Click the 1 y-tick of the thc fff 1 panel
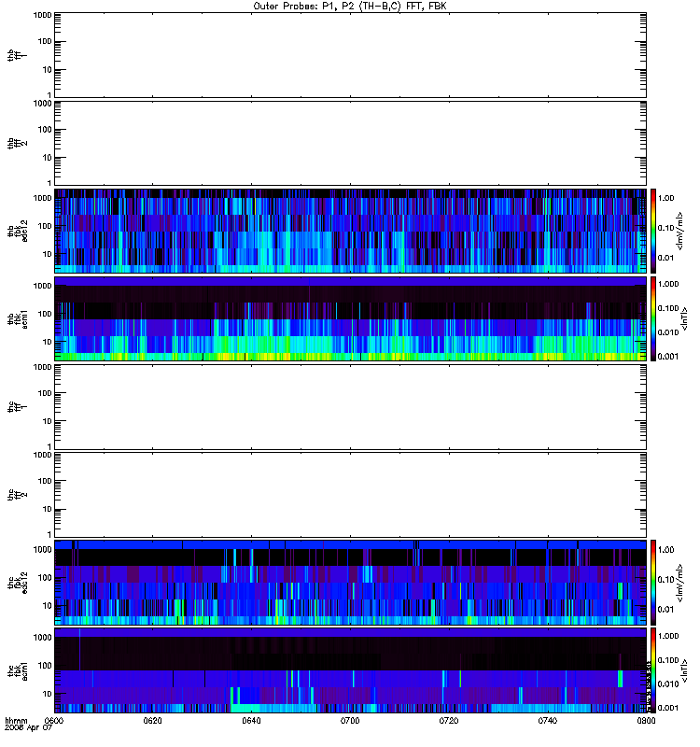700x747 pixels. tap(49, 447)
